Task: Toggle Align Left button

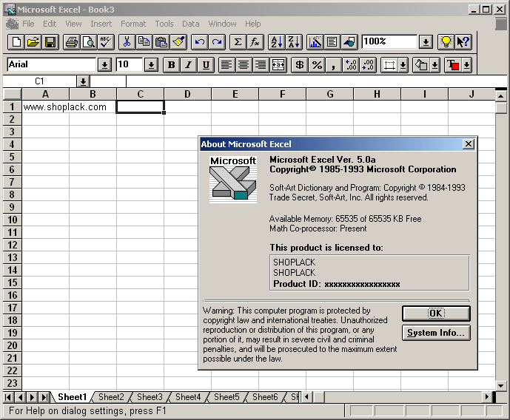Action: coord(227,65)
